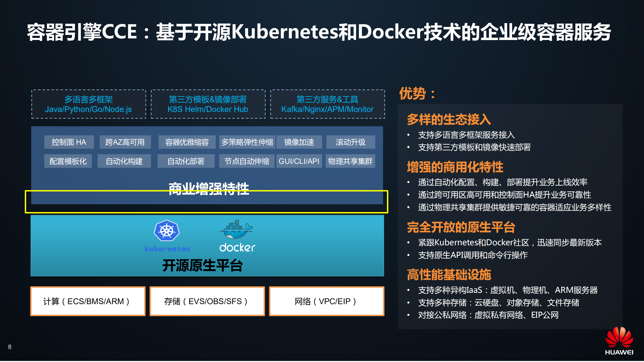Click the 滚动升级 feature tile
Viewport: 644px width, 362px height.
pos(350,142)
